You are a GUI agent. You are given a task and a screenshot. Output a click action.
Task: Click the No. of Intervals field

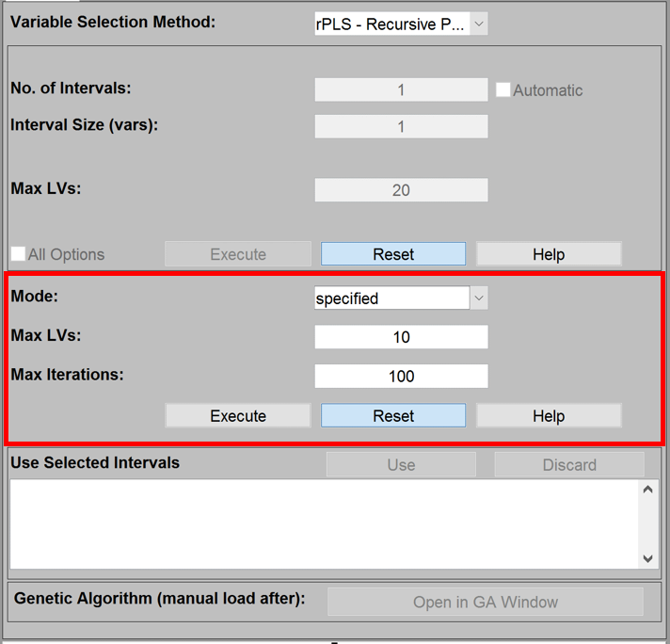coord(401,90)
